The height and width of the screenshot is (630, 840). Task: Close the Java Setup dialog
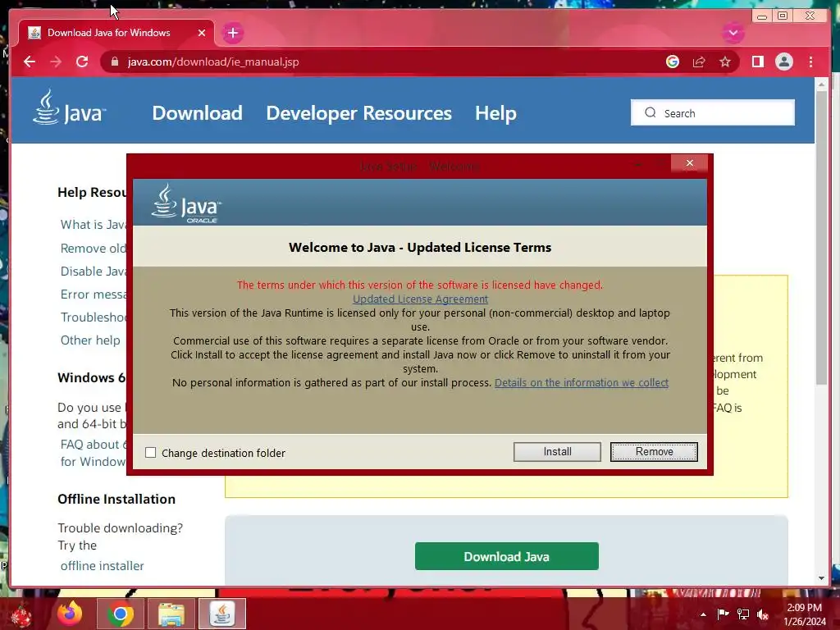tap(689, 163)
